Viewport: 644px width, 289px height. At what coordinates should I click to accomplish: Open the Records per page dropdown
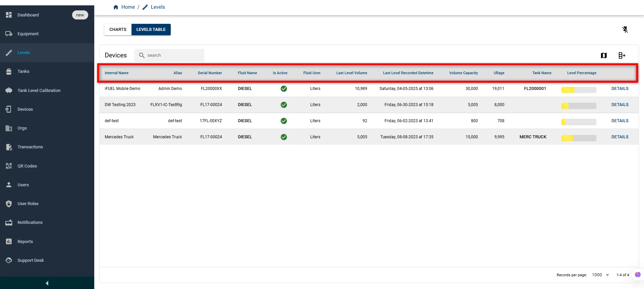tap(600, 275)
